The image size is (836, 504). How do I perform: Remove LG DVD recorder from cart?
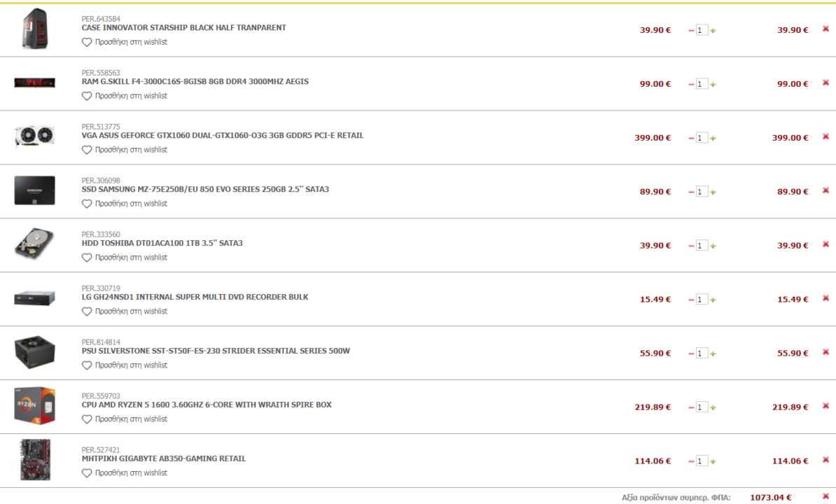point(825,297)
